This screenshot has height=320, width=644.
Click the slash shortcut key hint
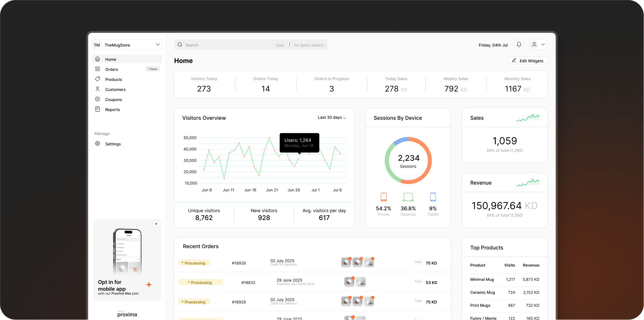click(x=289, y=45)
